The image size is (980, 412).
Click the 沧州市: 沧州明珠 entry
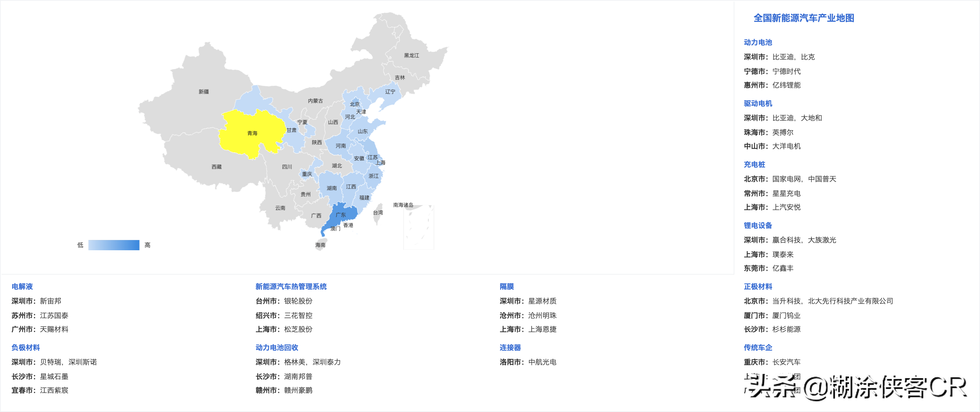(528, 315)
